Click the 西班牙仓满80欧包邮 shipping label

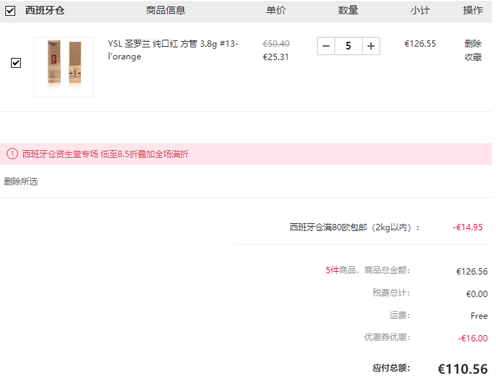354,227
